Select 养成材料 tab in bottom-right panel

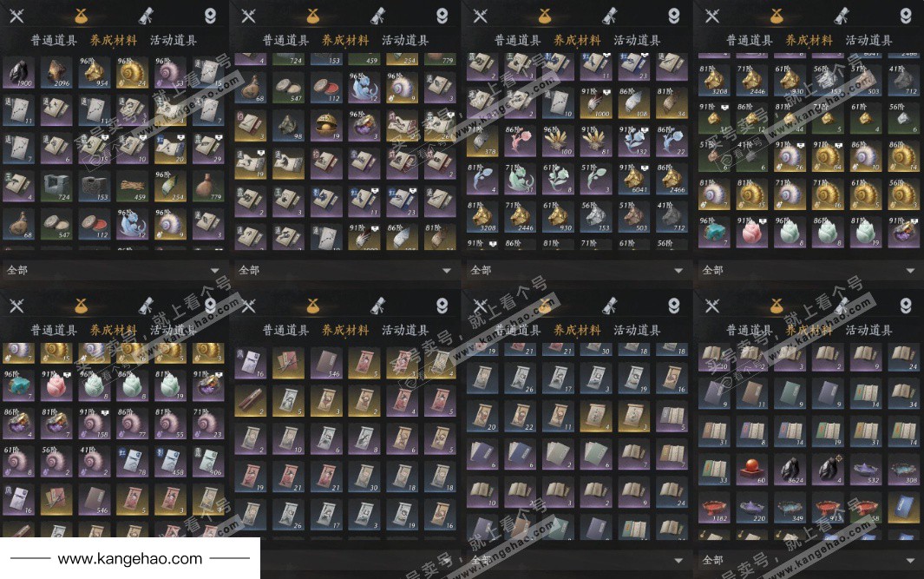click(809, 330)
